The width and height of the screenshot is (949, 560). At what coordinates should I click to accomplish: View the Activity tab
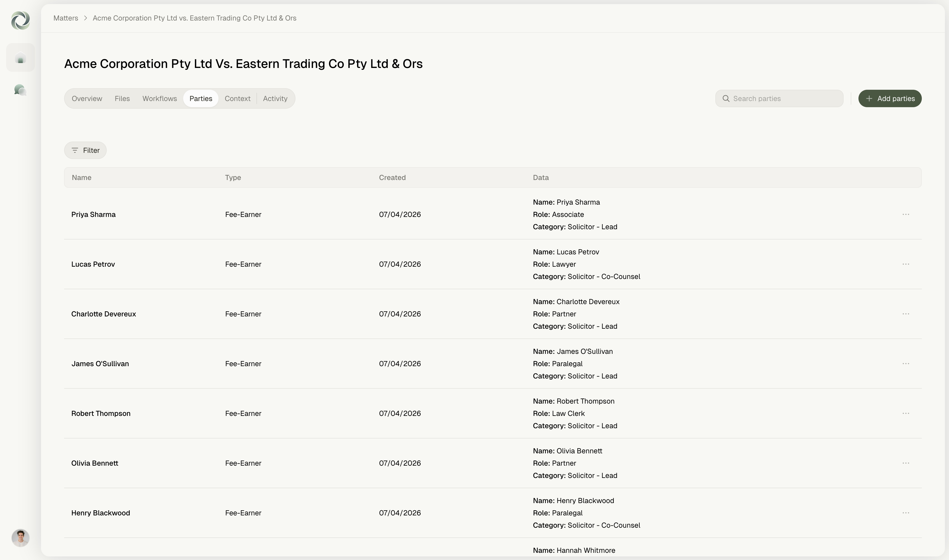point(275,98)
